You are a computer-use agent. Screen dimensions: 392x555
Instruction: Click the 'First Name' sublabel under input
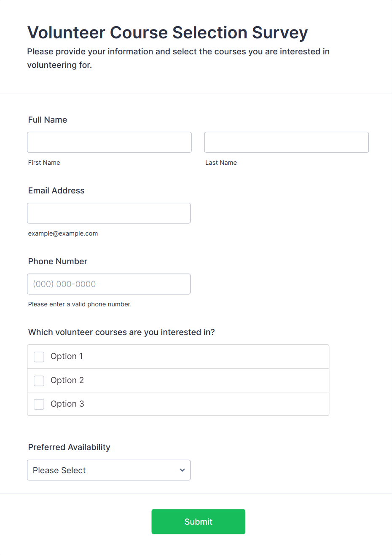[x=44, y=163]
